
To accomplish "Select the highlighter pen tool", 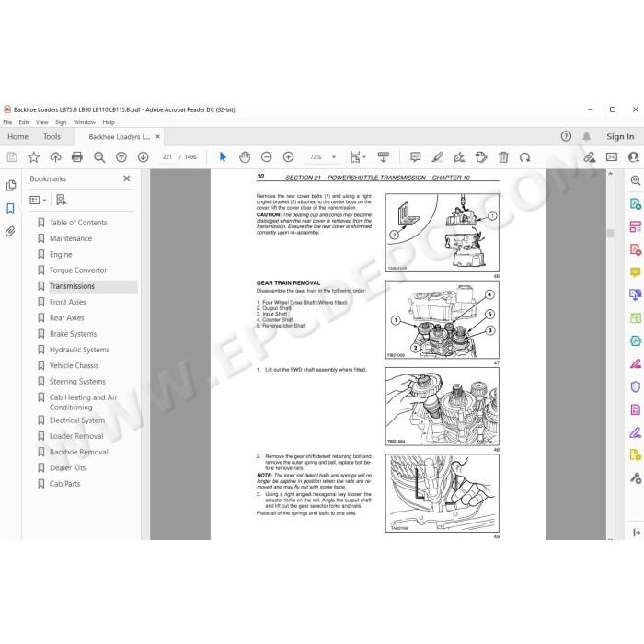I will (437, 157).
